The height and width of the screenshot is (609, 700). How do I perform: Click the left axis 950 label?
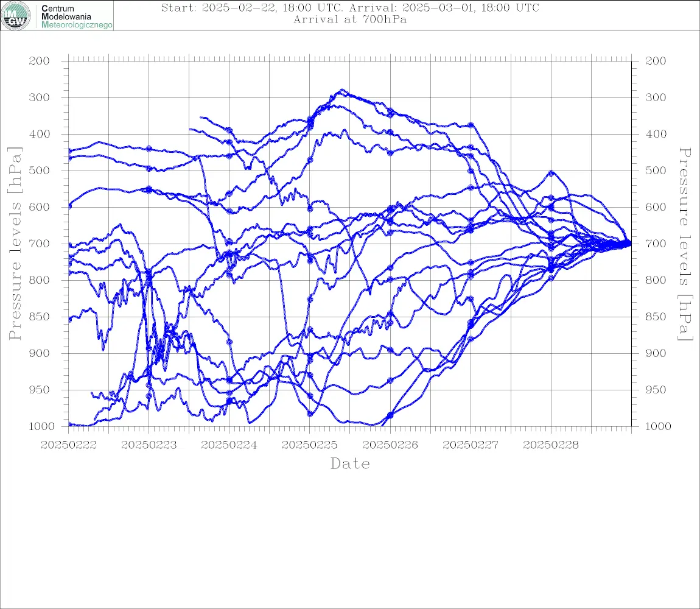(x=40, y=390)
